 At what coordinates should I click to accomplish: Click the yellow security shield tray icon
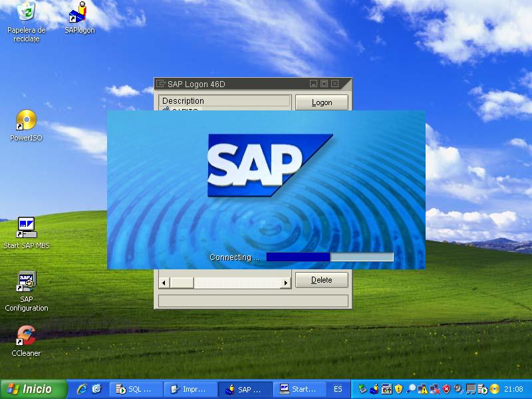(398, 389)
